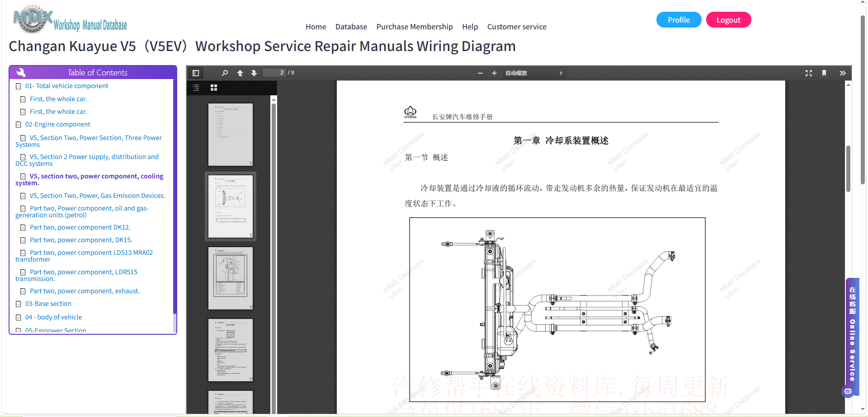Go to the next PDF page
Viewport: 868px width, 417px height.
tap(254, 73)
